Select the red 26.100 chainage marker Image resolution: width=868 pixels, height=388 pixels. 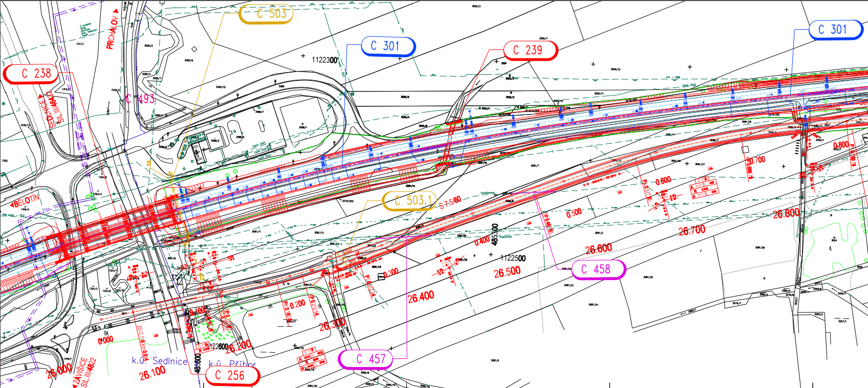(152, 373)
